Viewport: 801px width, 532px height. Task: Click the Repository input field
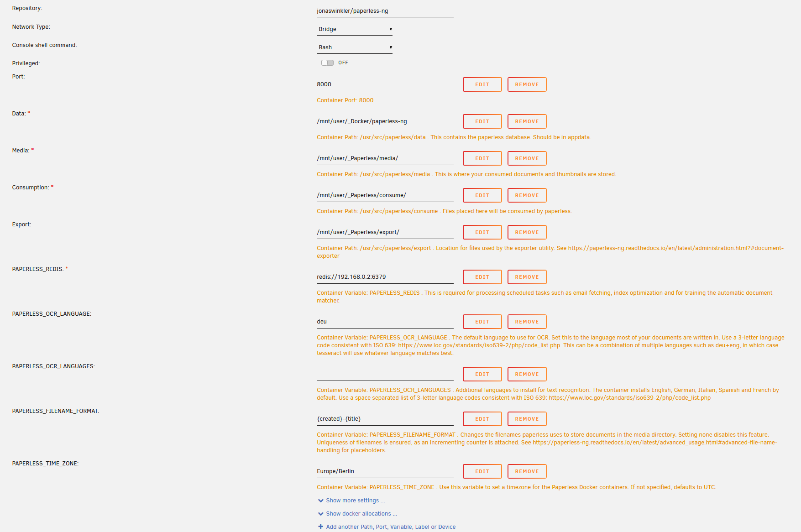385,11
